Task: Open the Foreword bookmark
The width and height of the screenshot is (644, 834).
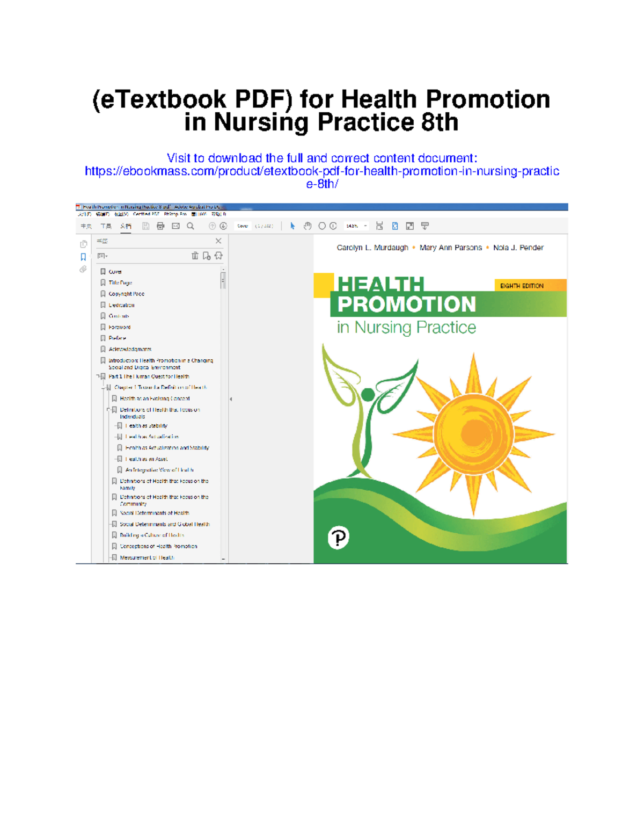Action: tap(119, 327)
